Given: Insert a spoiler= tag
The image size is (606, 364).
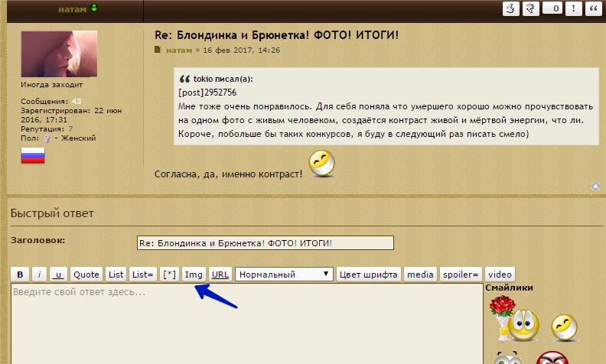Looking at the screenshot, I should [x=461, y=275].
